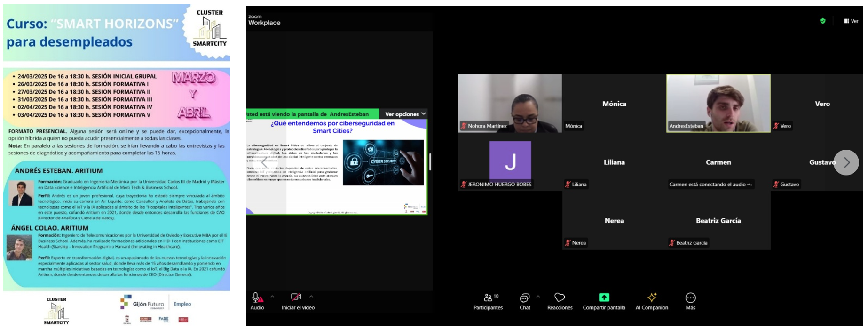Click the green encryption shield icon

pyautogui.click(x=822, y=21)
